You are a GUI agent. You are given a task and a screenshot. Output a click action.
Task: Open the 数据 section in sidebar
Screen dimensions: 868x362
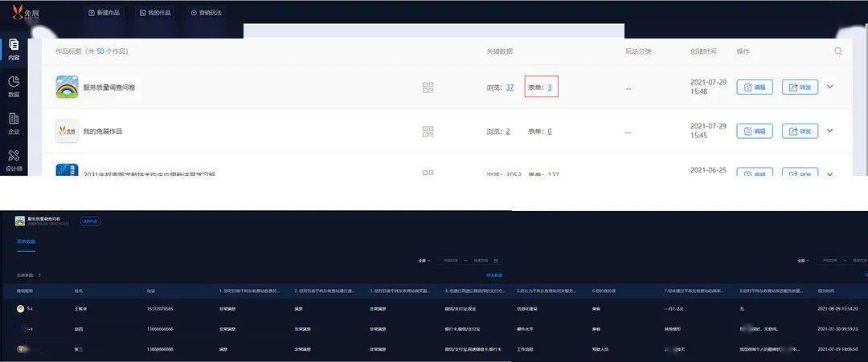coord(14,86)
